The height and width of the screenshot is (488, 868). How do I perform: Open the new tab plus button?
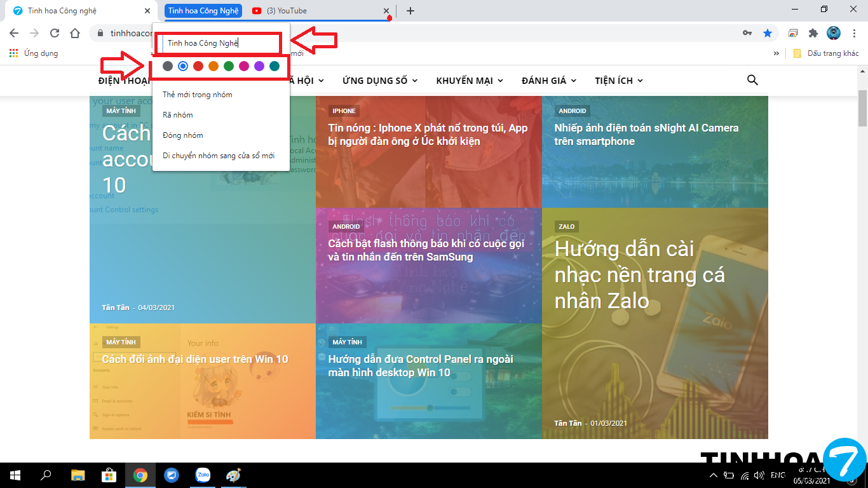[x=410, y=11]
